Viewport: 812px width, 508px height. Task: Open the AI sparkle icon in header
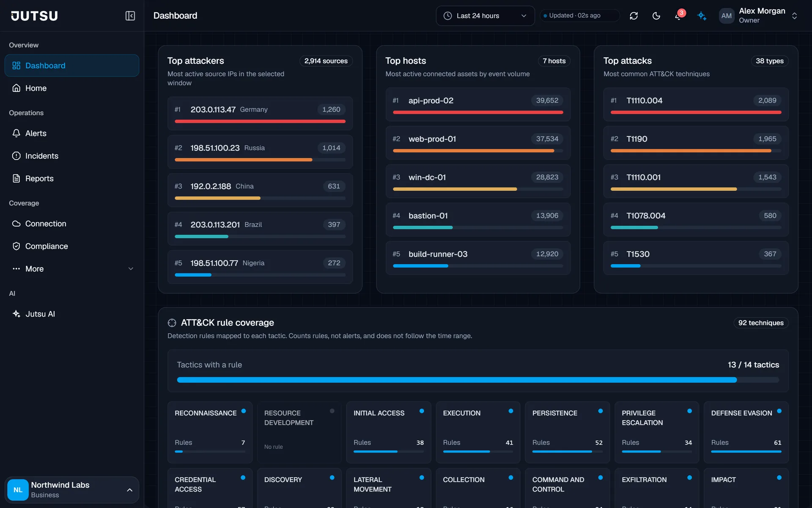coord(702,16)
